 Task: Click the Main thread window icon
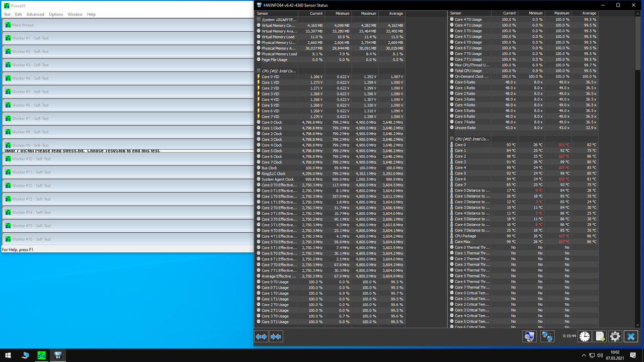(x=8, y=25)
